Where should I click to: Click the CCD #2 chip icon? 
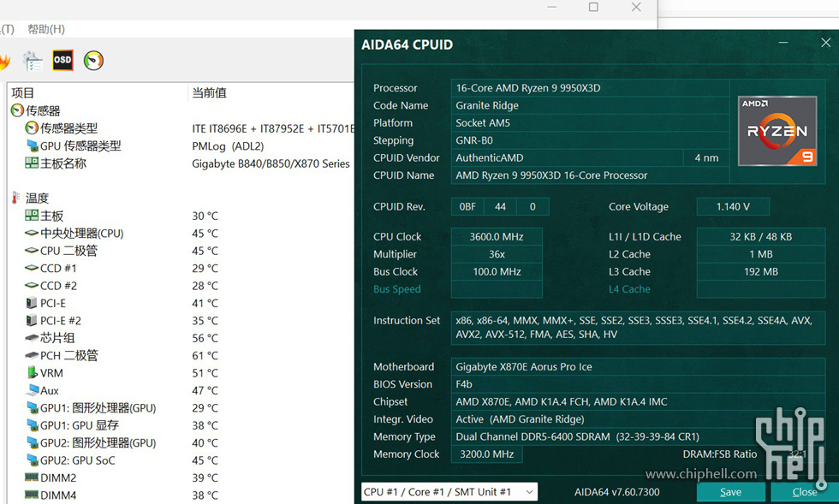tap(32, 286)
